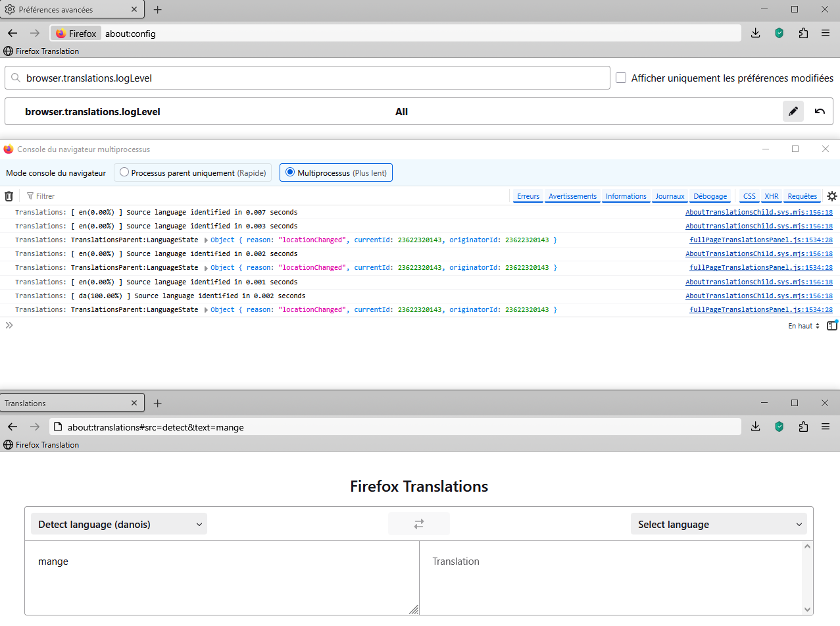Screen dimensions: 840x626
Task: Open the console settings gear icon
Action: tap(832, 196)
